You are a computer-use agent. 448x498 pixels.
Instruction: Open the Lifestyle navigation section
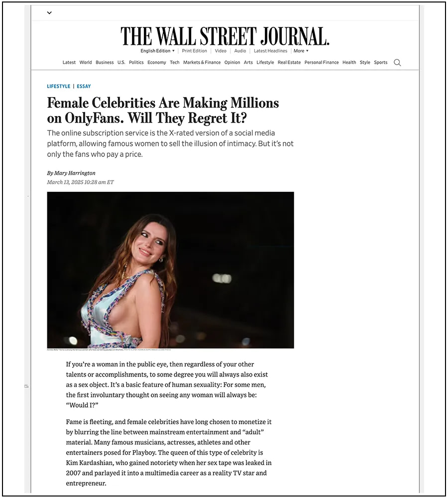tap(265, 62)
